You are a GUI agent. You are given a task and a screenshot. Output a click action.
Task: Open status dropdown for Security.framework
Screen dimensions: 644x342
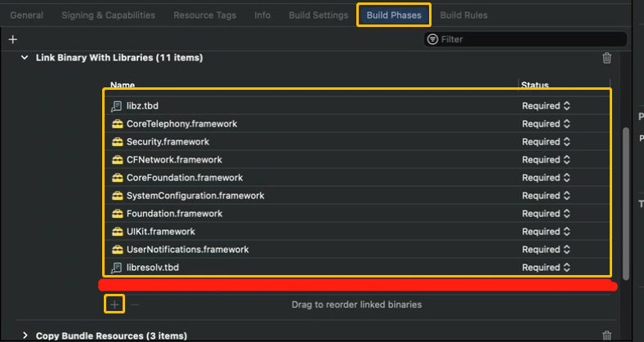tap(546, 142)
